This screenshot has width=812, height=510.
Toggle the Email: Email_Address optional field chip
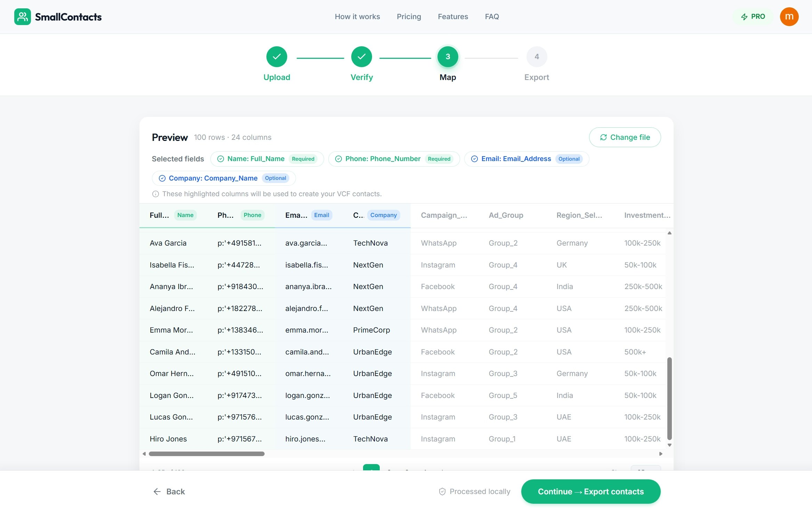pos(526,159)
